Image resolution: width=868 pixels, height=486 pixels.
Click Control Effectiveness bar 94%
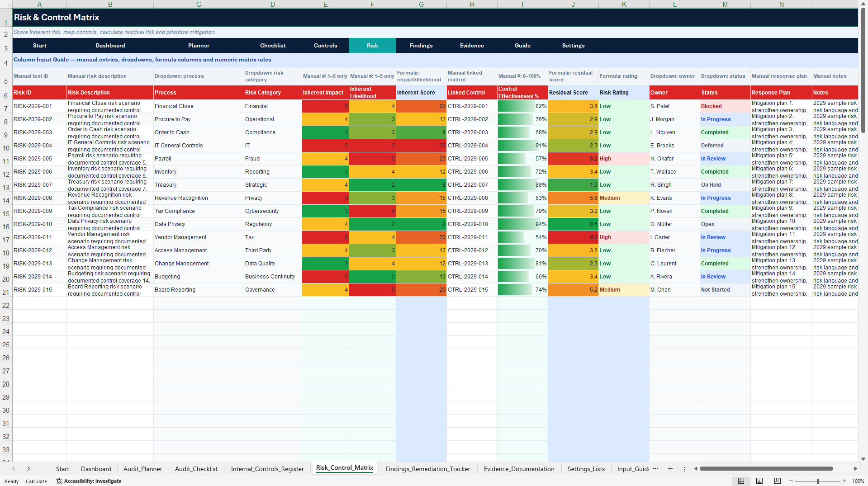(x=522, y=224)
